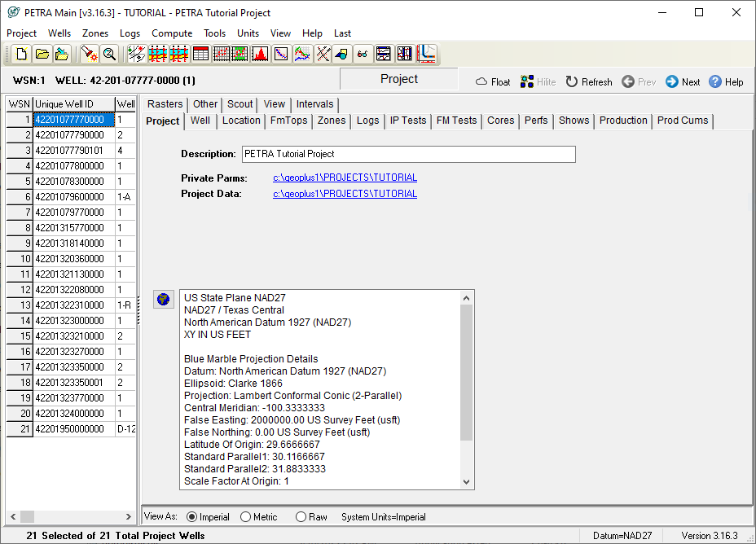This screenshot has width=756, height=544.
Task: Open the decline curve plot icon
Action: point(281,54)
